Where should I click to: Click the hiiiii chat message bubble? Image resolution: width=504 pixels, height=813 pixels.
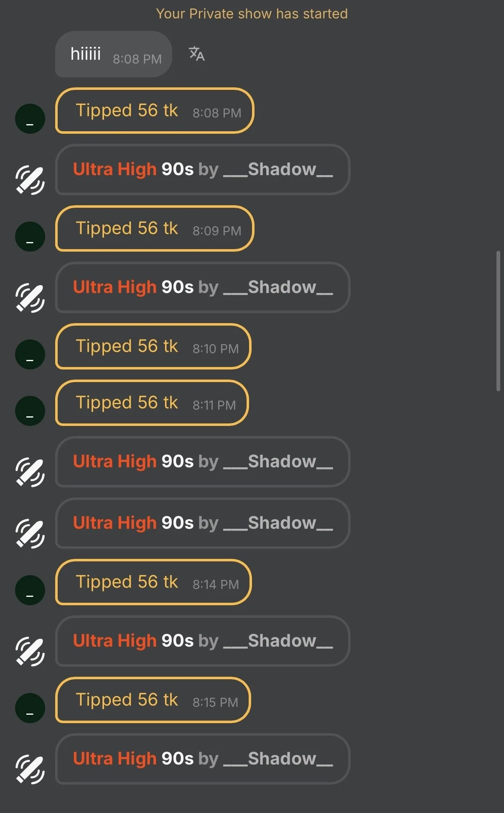[x=113, y=54]
